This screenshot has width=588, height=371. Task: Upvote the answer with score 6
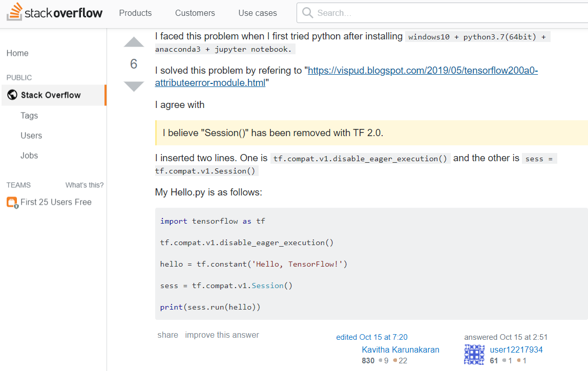134,42
